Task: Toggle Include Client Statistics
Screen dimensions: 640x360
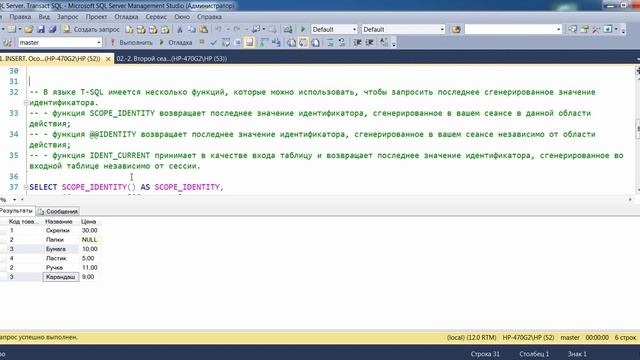Action: [276, 42]
